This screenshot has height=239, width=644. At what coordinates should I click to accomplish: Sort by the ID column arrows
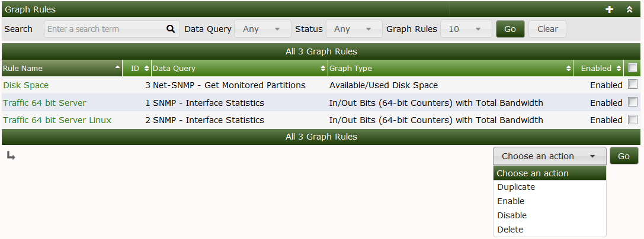coord(146,69)
